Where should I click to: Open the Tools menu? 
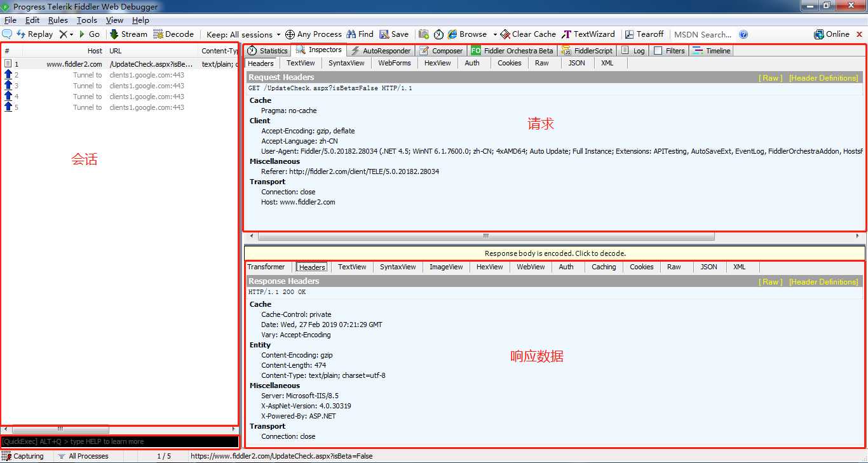[x=87, y=20]
